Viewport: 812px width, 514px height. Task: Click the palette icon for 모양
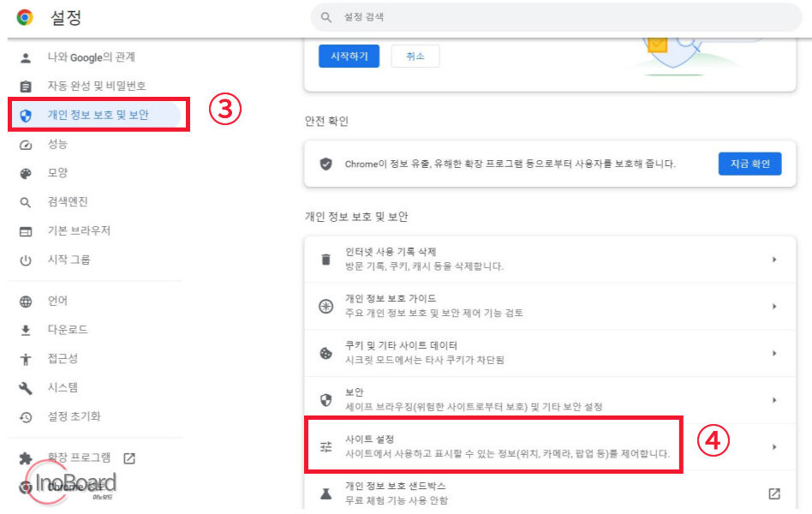(26, 174)
